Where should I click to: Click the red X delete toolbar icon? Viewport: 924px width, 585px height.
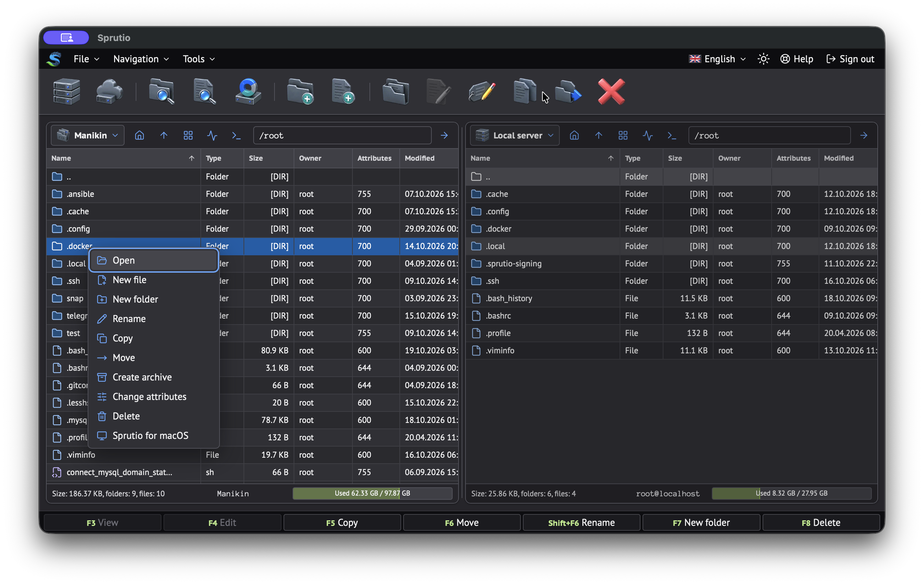tap(611, 92)
